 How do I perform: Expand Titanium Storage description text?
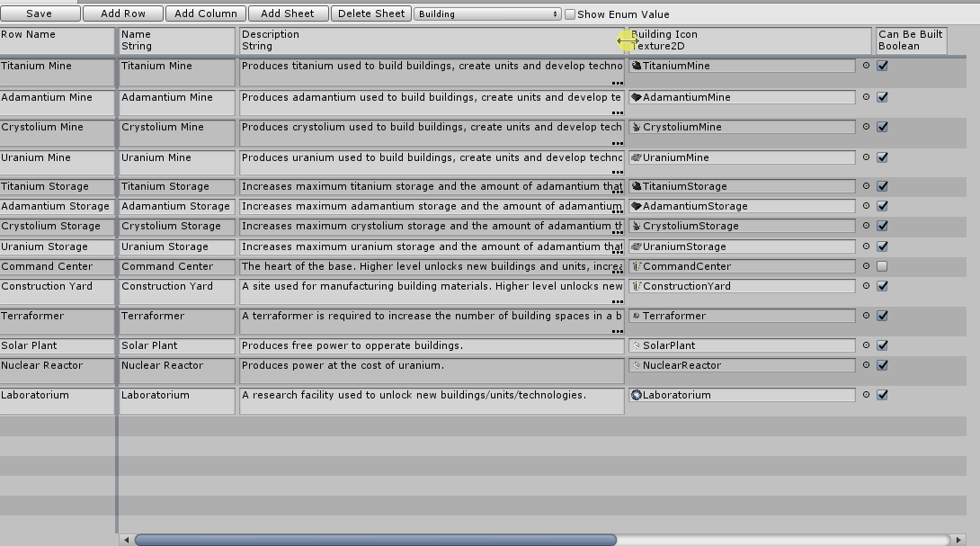618,193
